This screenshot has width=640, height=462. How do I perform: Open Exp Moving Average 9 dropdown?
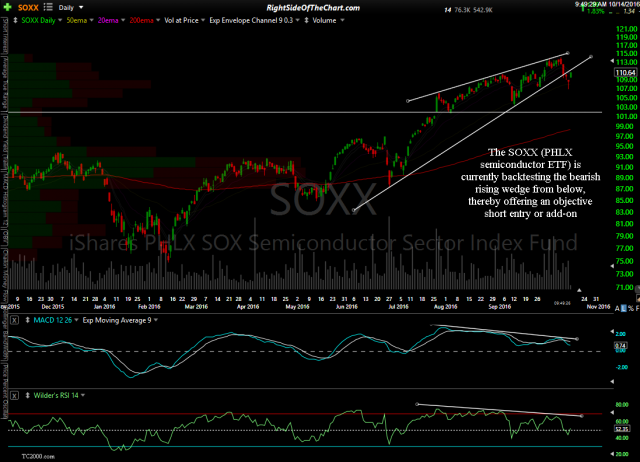pyautogui.click(x=156, y=320)
